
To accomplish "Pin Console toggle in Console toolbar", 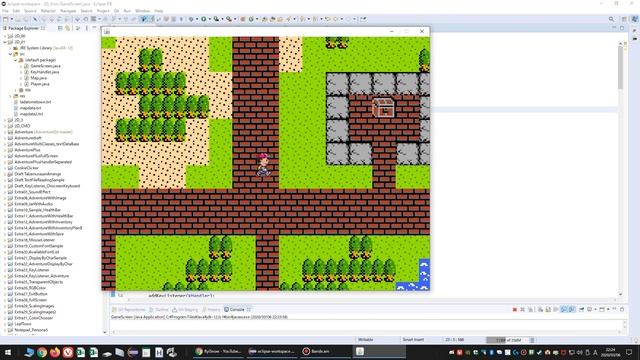I will 581,309.
